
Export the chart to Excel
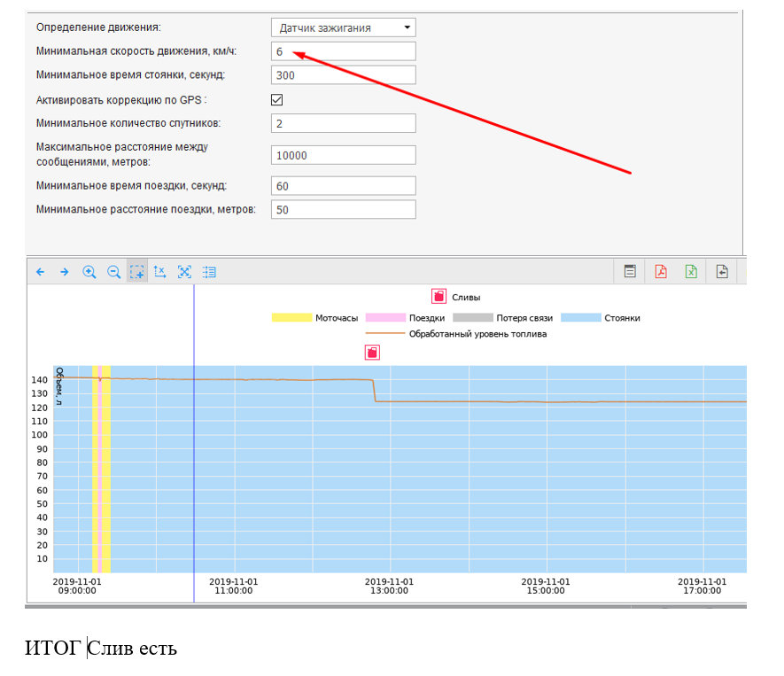point(691,272)
